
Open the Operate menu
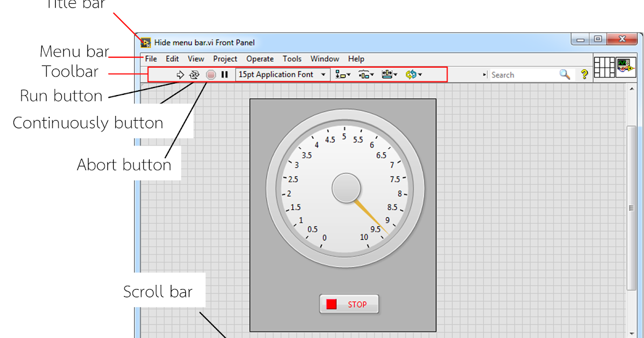260,59
